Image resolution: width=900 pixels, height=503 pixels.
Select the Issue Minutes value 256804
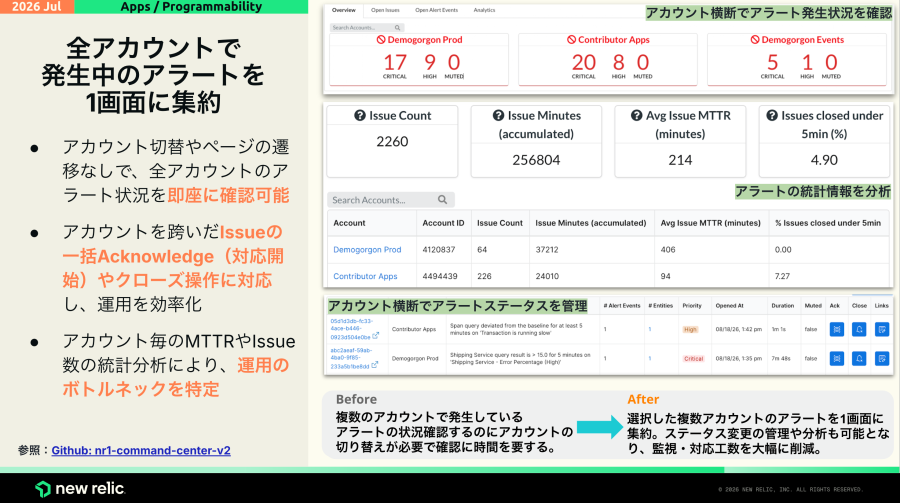point(536,160)
